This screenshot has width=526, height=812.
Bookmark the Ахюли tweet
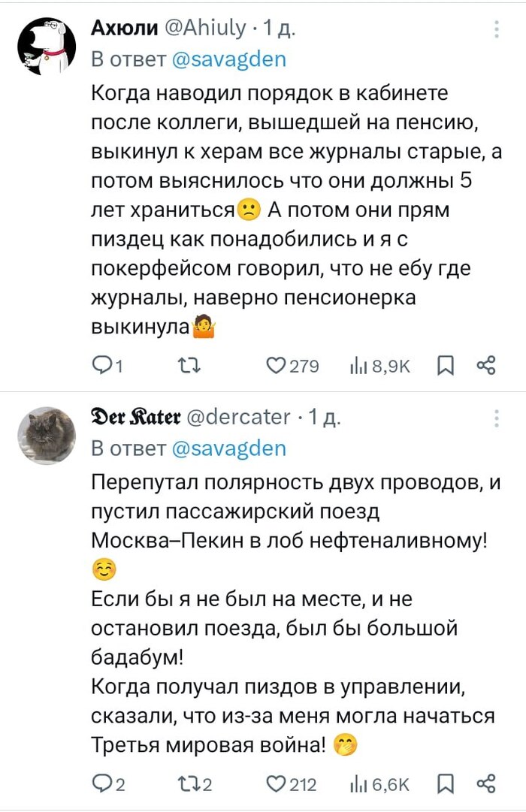tap(446, 366)
